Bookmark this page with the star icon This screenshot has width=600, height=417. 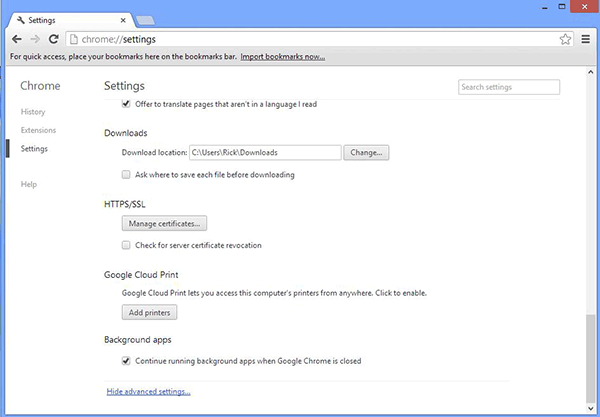pos(565,39)
